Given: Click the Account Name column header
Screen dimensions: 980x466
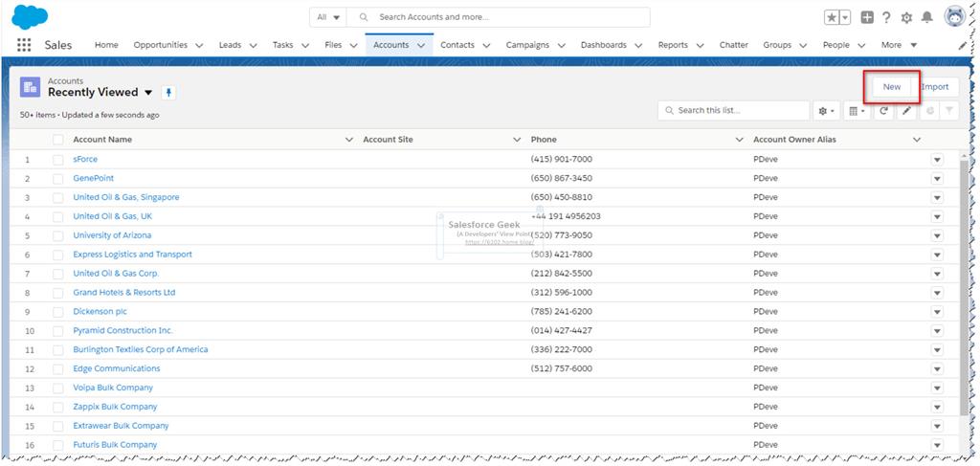Looking at the screenshot, I should [x=102, y=140].
